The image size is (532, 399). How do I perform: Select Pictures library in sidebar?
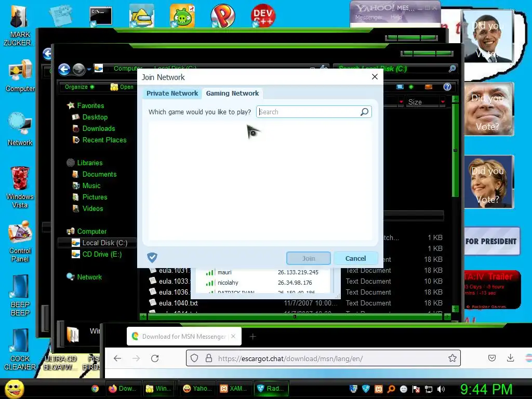[95, 197]
